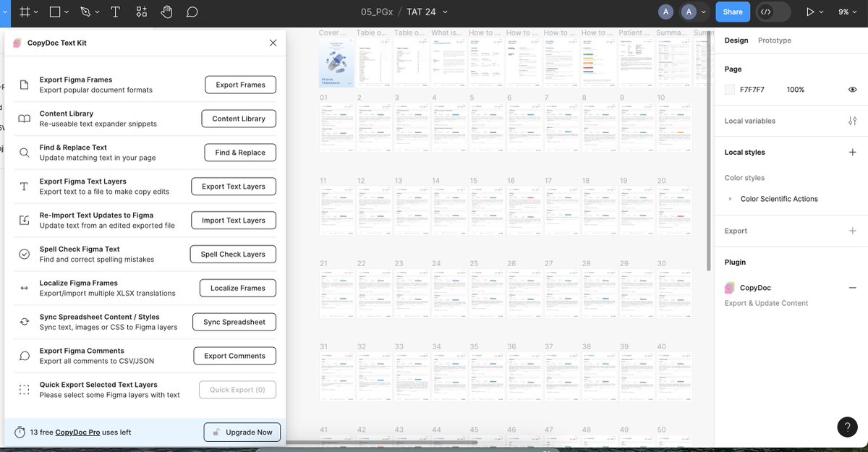Click the Content Library book icon

(x=24, y=119)
